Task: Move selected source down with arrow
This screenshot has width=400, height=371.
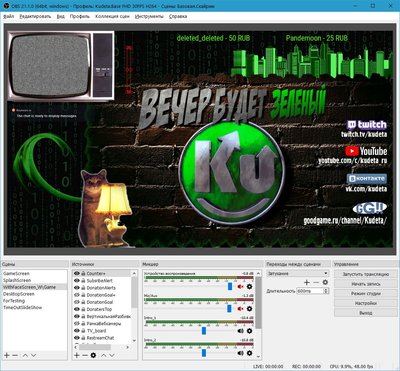Action: [x=112, y=355]
